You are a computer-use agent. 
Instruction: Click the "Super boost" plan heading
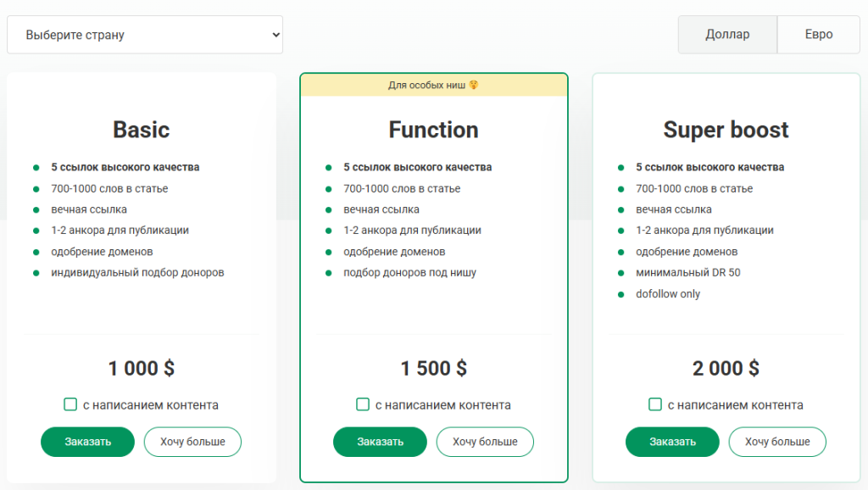pyautogui.click(x=726, y=130)
